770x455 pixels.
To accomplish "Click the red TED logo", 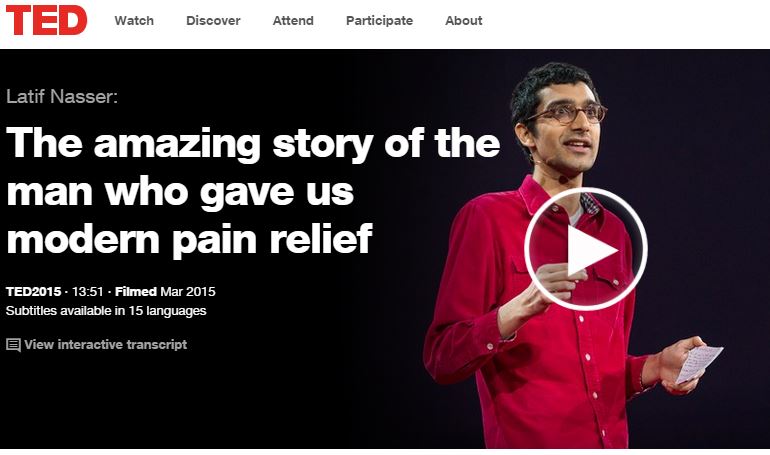I will tap(46, 20).
